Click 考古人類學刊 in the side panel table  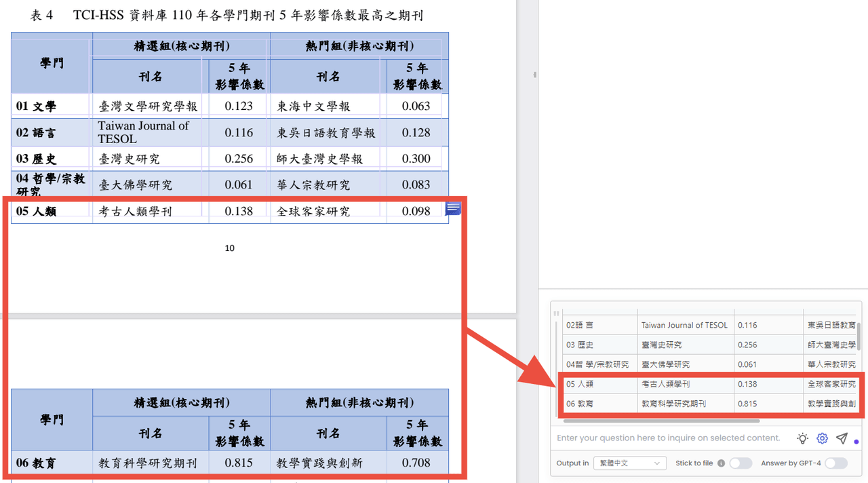pos(665,384)
